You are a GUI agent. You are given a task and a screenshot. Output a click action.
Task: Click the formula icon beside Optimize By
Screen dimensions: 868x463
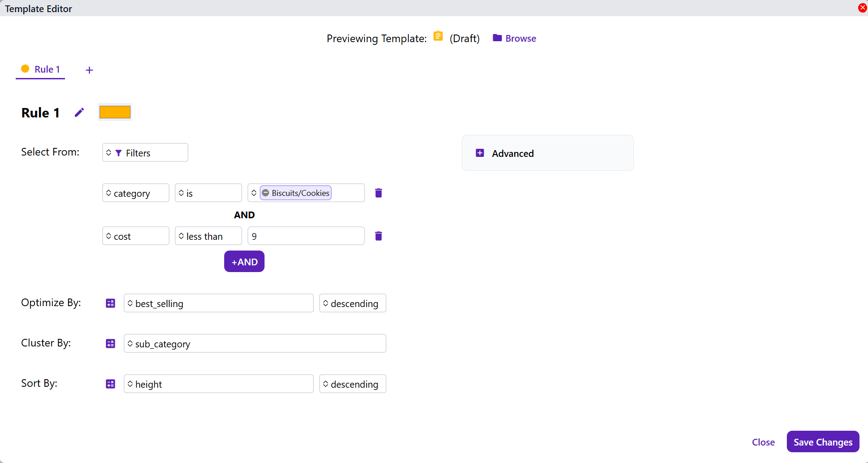pos(110,303)
